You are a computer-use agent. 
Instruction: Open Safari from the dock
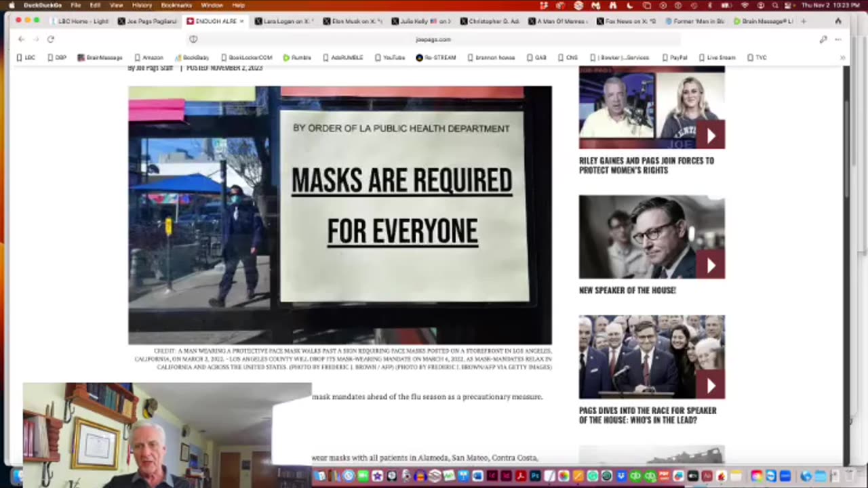tap(349, 476)
